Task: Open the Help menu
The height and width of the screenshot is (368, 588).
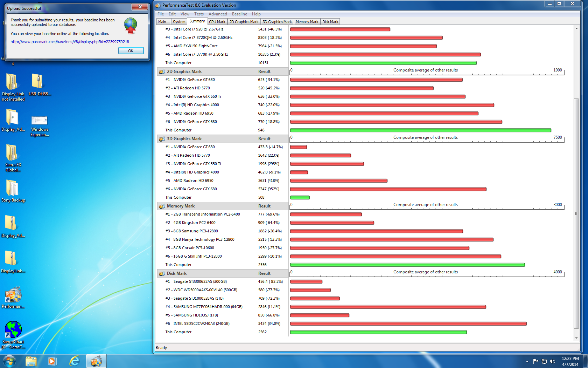Action: [x=256, y=14]
